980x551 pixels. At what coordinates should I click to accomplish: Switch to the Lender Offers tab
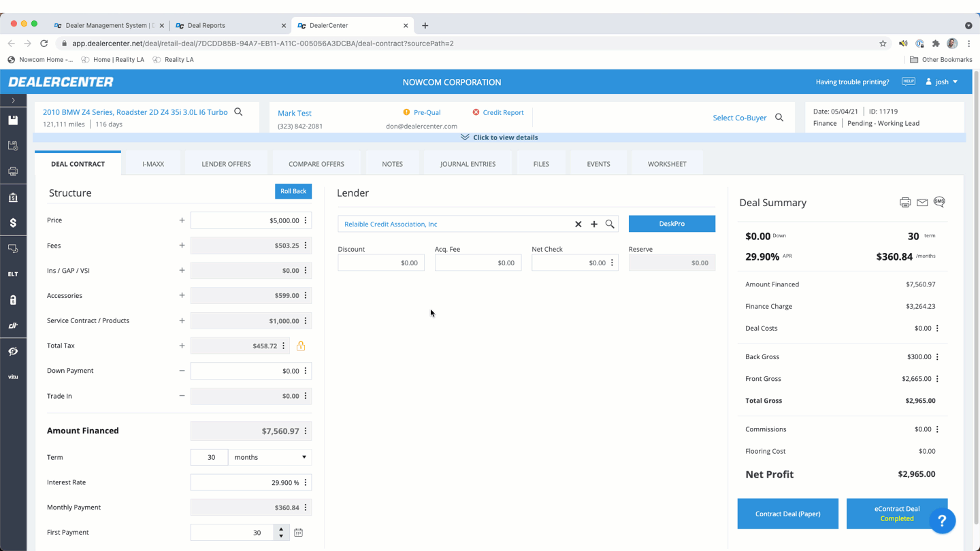[226, 164]
